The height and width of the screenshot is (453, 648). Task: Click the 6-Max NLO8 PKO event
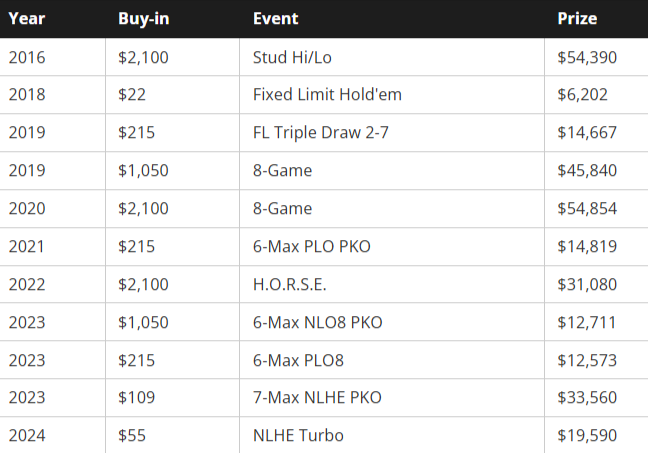click(x=318, y=322)
